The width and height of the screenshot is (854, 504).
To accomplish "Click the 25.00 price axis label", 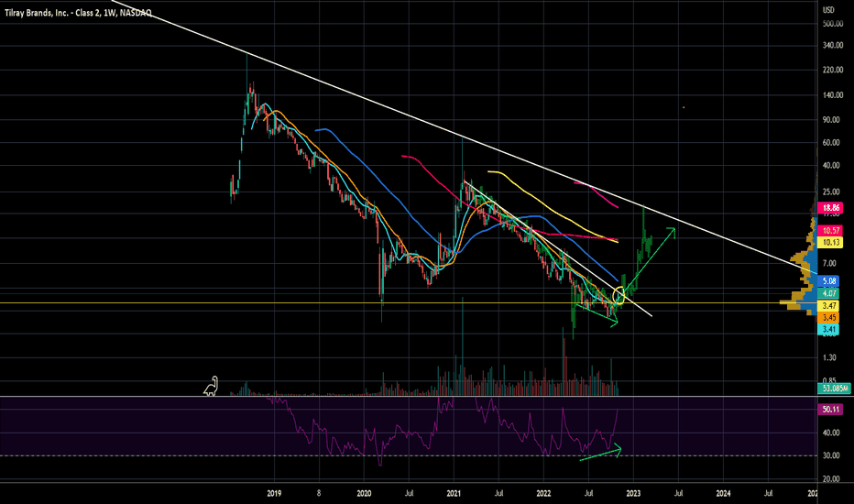I will click(831, 192).
